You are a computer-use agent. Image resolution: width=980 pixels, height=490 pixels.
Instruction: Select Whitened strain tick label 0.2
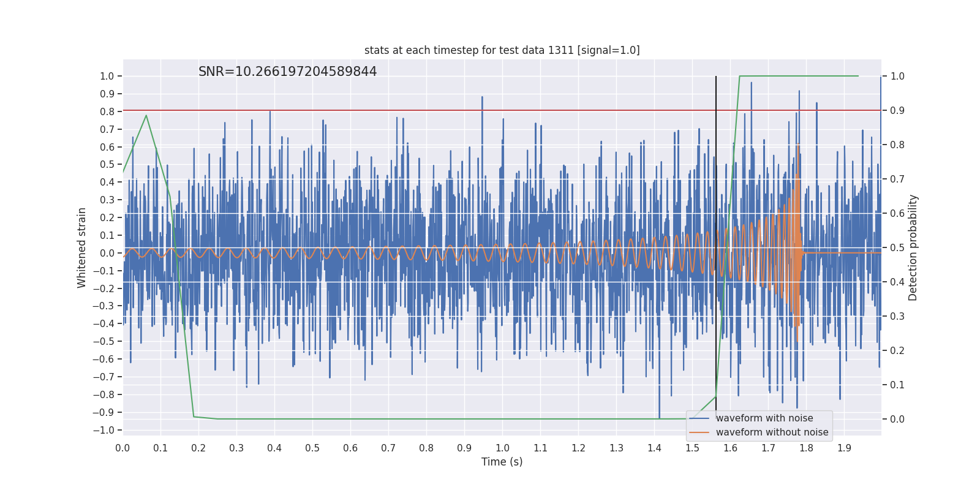click(107, 218)
